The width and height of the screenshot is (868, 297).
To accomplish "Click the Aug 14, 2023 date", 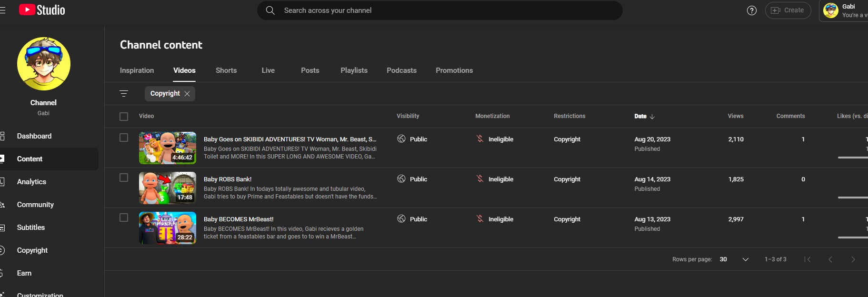I will tap(652, 179).
